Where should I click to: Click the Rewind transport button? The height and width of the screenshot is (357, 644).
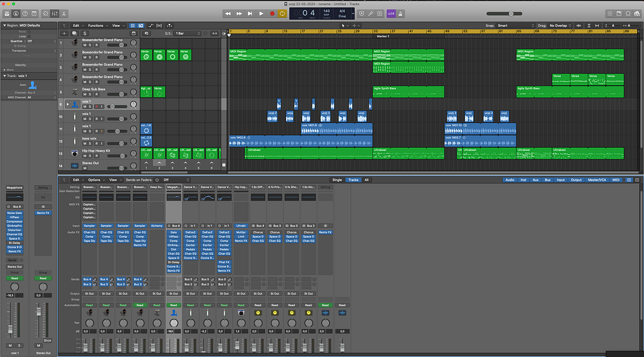[x=229, y=13]
